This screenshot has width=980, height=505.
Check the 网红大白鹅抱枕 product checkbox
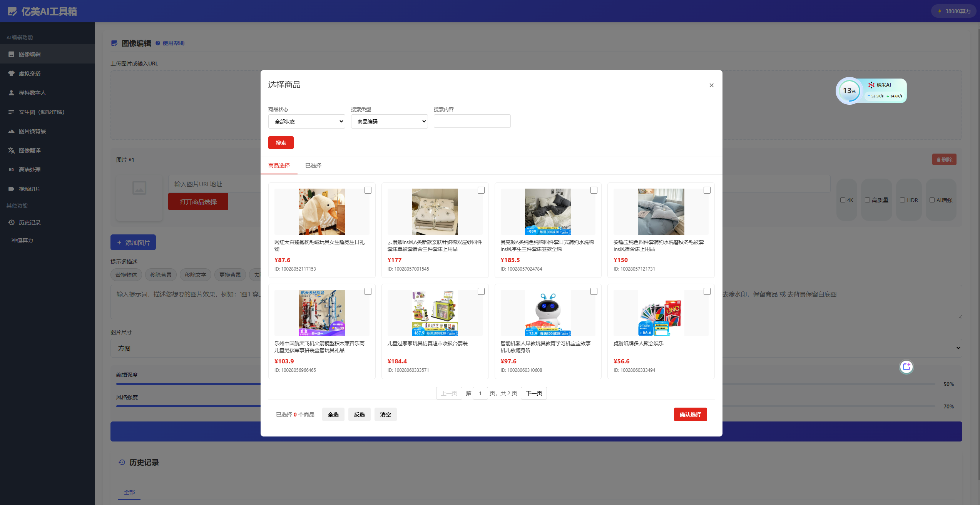[x=368, y=190]
